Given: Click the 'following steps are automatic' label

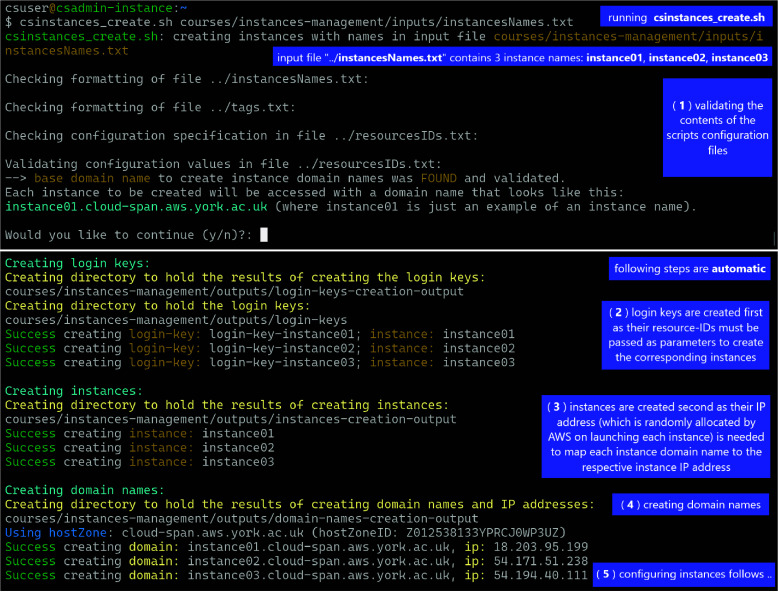Looking at the screenshot, I should 690,268.
